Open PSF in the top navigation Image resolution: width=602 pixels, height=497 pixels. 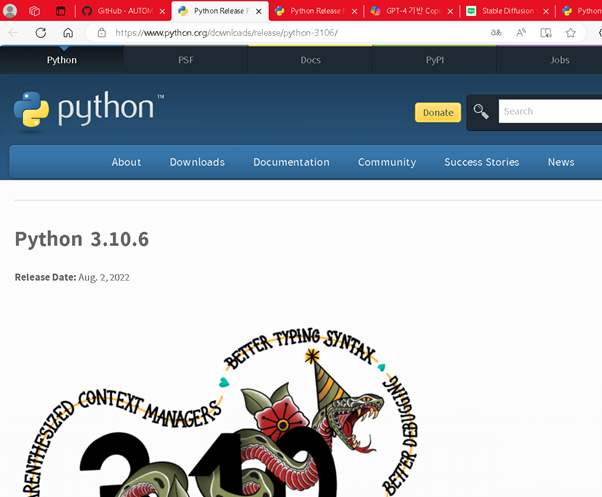click(x=186, y=60)
